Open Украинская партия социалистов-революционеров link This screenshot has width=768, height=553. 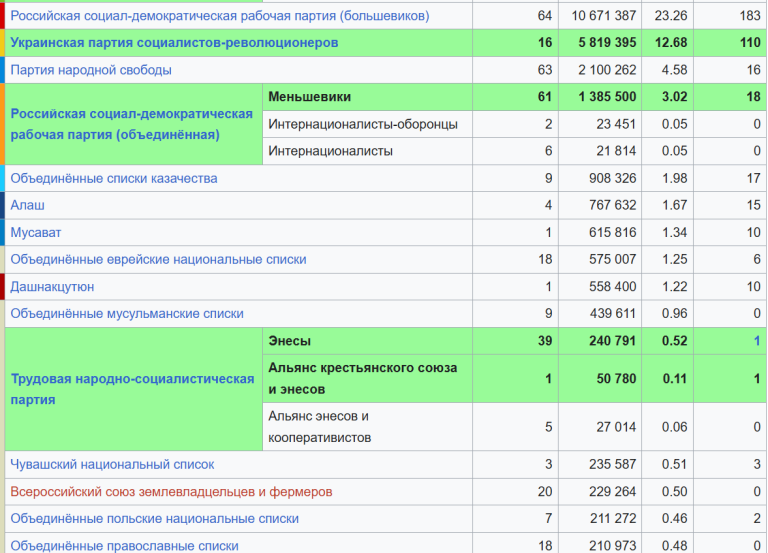tap(174, 43)
